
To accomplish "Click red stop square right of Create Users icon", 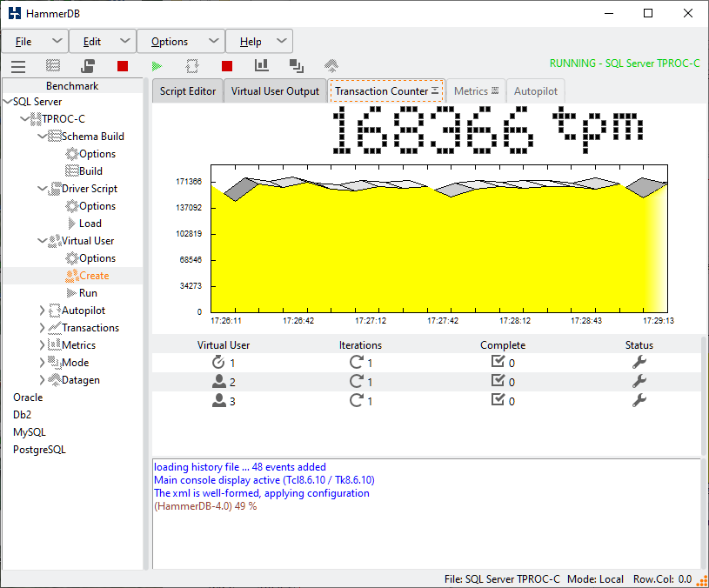I will pos(227,66).
